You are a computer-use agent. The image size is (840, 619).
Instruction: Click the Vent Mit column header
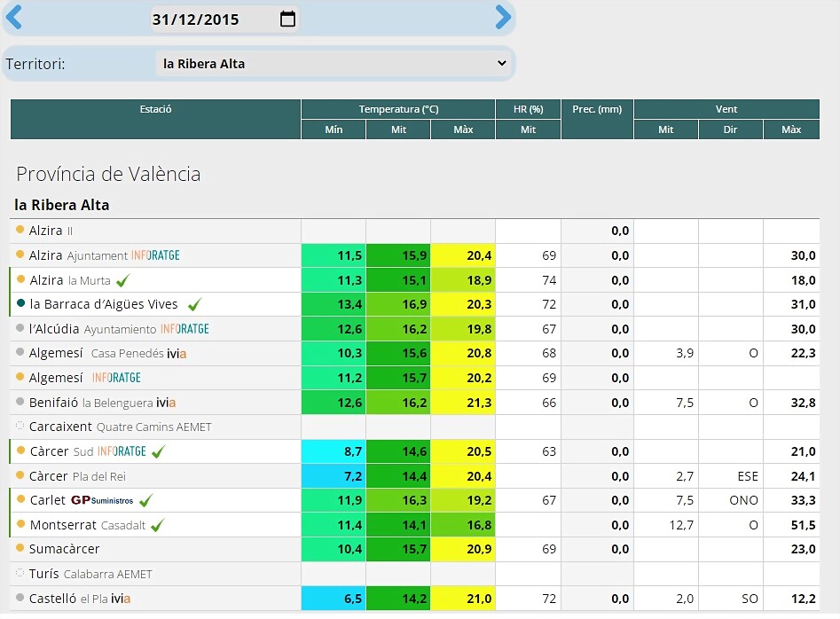(x=666, y=129)
